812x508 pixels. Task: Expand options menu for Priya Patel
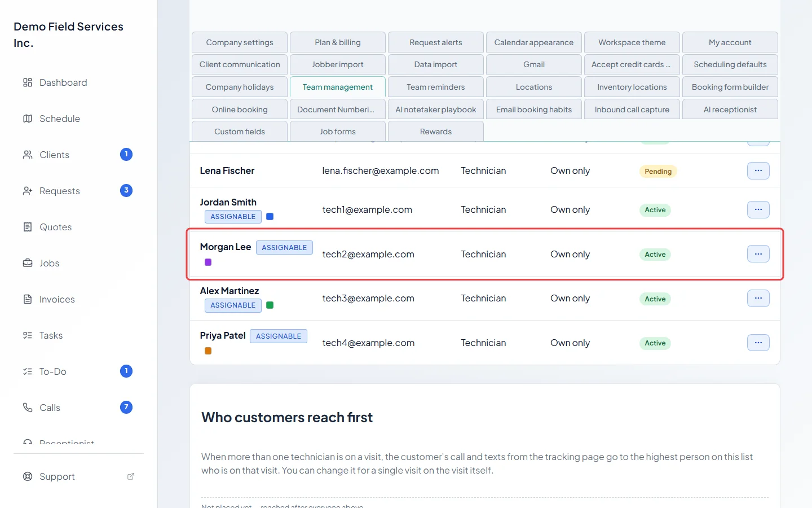tap(758, 343)
